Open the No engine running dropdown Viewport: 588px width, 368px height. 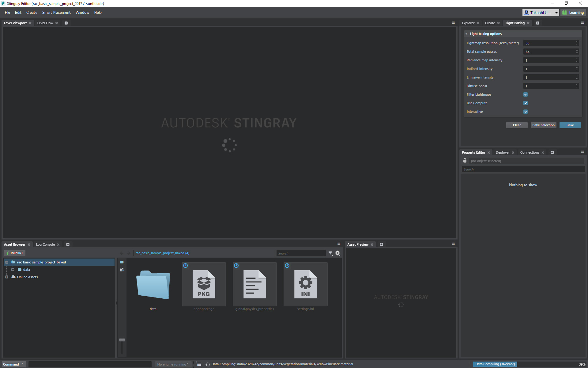pyautogui.click(x=173, y=364)
